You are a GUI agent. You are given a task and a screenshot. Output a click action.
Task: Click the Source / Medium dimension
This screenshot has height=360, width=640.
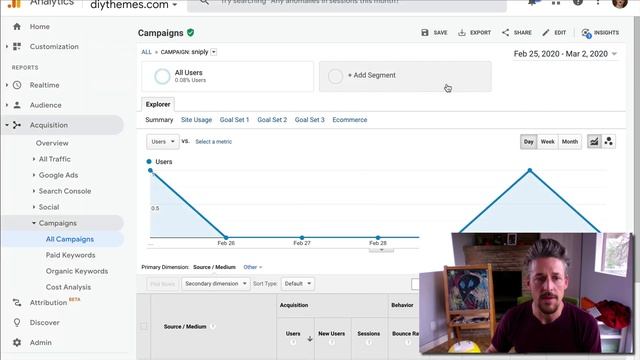pos(214,267)
